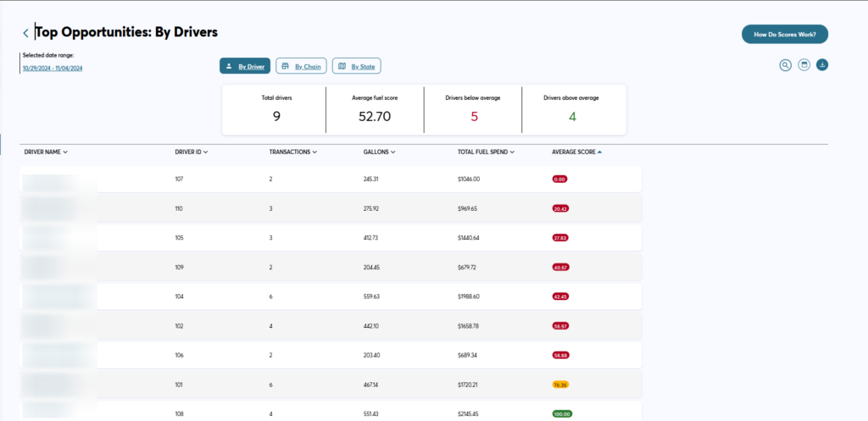Screen dimensions: 868x421
Task: Select driver ID 101 cell
Action: click(179, 385)
